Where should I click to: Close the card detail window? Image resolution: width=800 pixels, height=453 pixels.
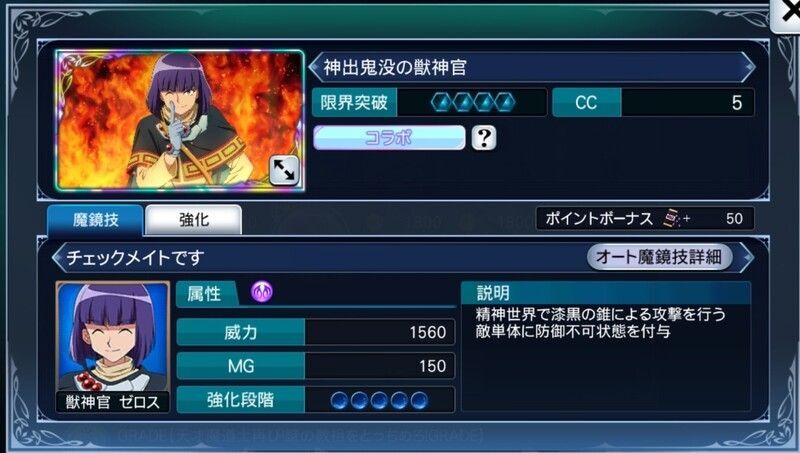click(788, 15)
